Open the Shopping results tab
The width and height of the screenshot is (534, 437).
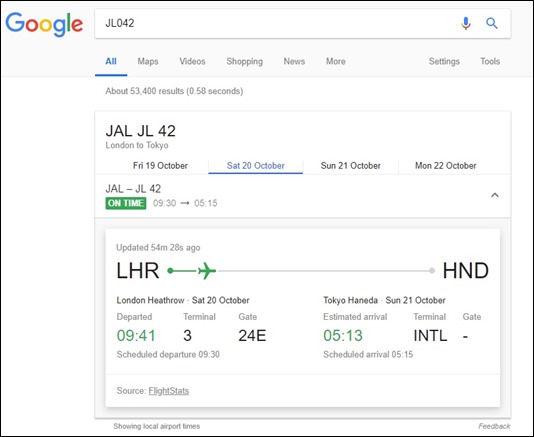tap(245, 62)
